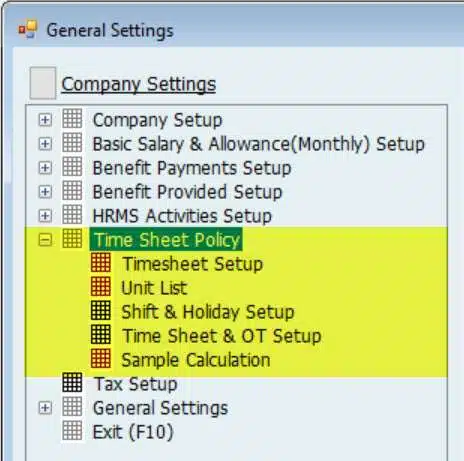Click the orange grid icon beside Unit List
This screenshot has width=464, height=461.
[x=101, y=287]
